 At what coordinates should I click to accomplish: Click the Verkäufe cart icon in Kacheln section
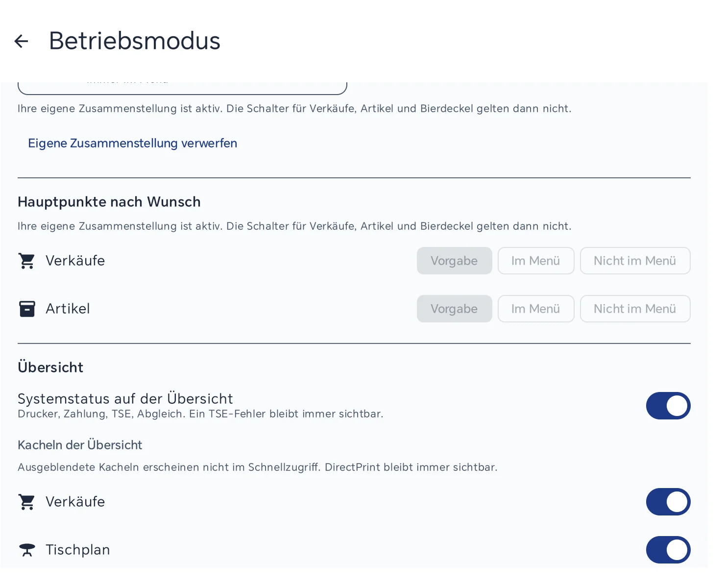point(27,502)
